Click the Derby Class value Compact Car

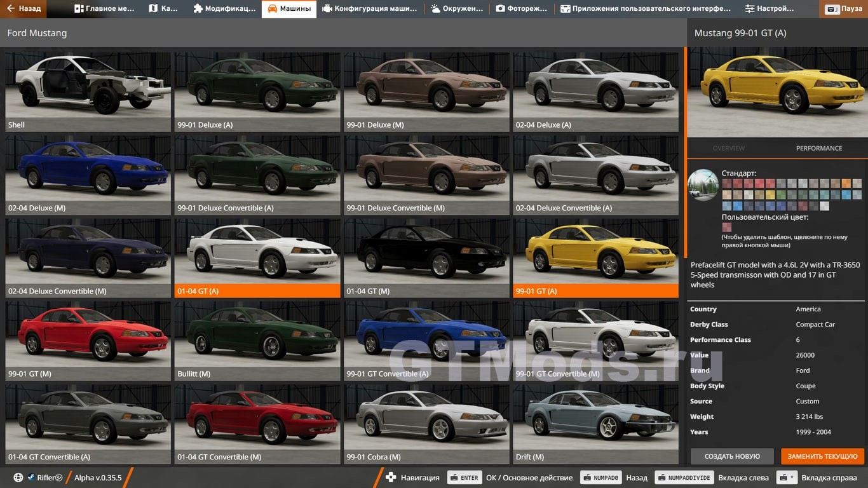click(815, 324)
